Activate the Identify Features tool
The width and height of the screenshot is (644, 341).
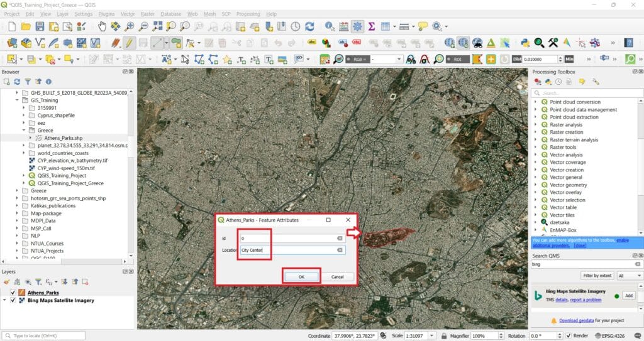pyautogui.click(x=330, y=26)
